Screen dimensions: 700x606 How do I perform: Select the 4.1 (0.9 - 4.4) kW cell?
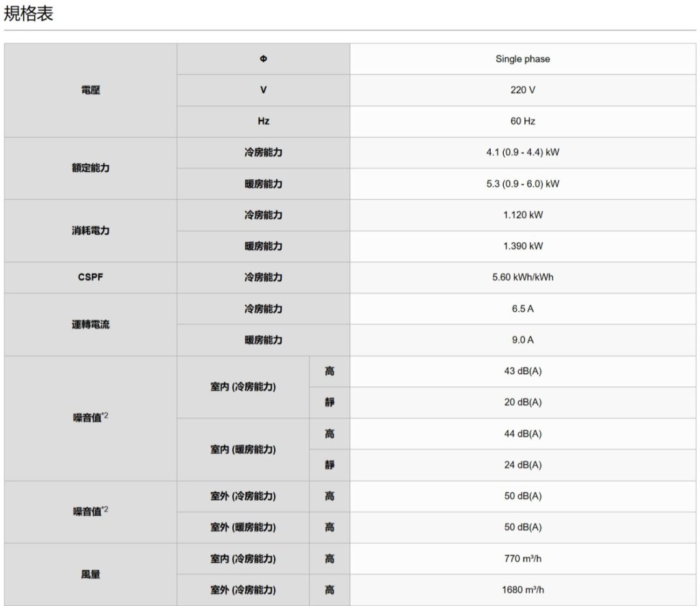click(x=522, y=153)
